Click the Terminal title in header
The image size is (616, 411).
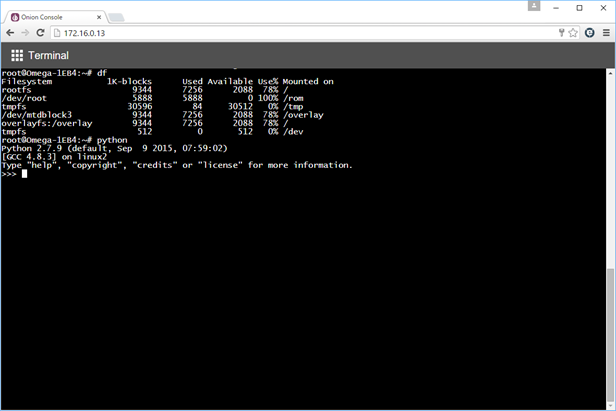coord(48,55)
